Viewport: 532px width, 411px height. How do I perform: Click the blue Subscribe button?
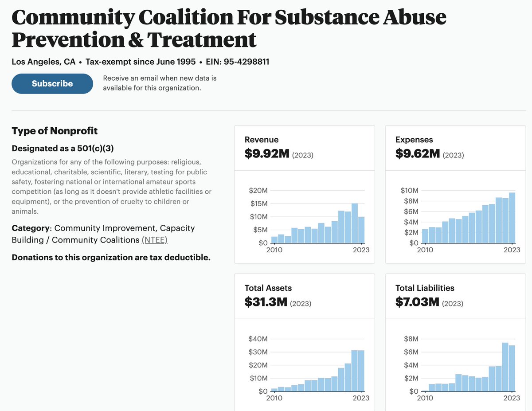pos(52,84)
